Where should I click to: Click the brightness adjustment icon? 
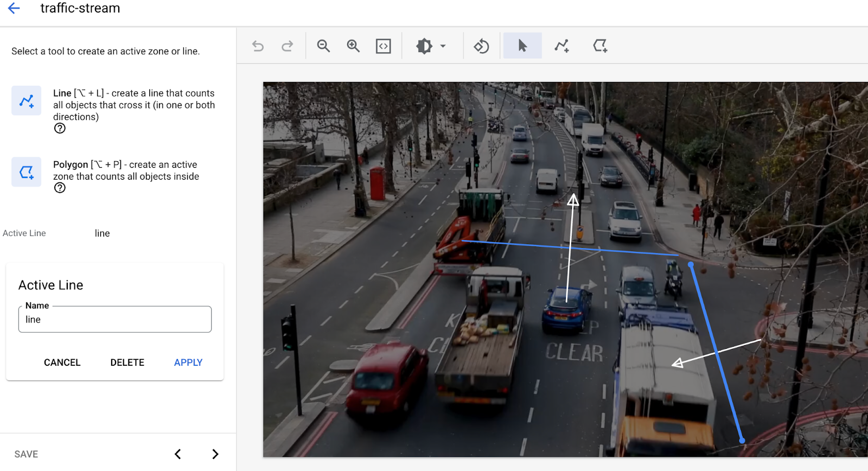click(x=424, y=46)
